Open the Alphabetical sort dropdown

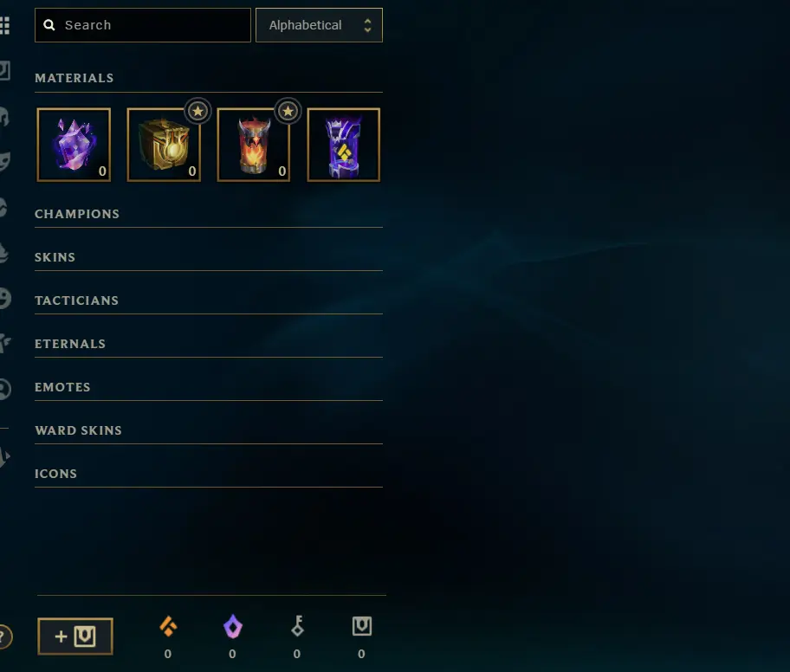[319, 25]
